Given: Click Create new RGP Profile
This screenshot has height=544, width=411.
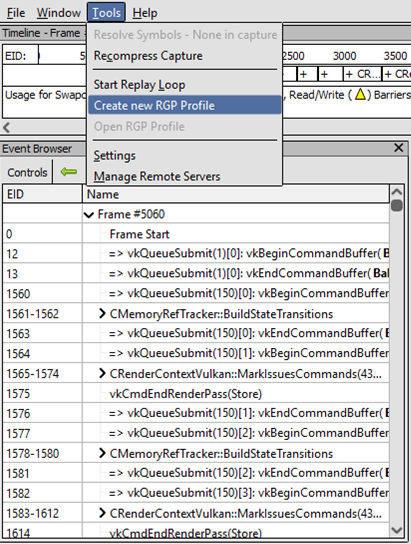Looking at the screenshot, I should point(185,105).
